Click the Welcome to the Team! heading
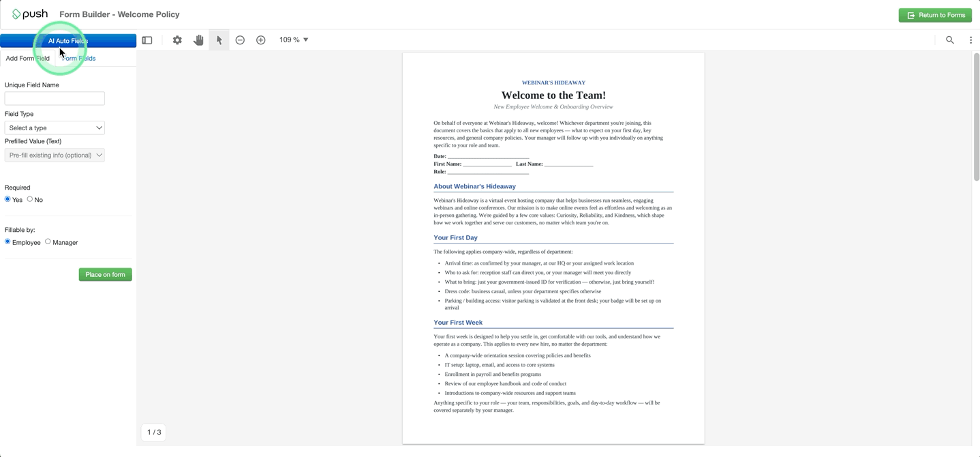Image resolution: width=980 pixels, height=457 pixels. (x=553, y=95)
